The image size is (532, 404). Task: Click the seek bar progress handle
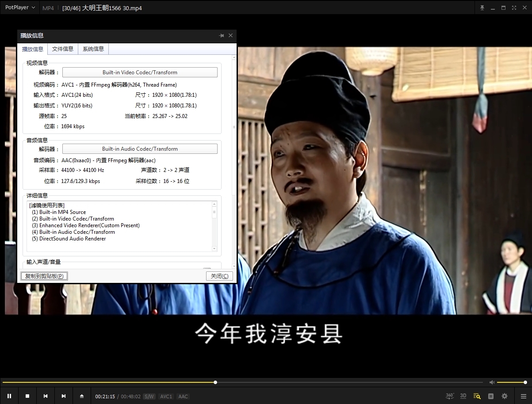[x=215, y=382]
